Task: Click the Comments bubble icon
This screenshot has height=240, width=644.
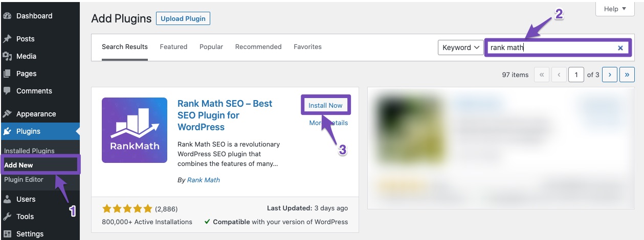Action: point(7,91)
